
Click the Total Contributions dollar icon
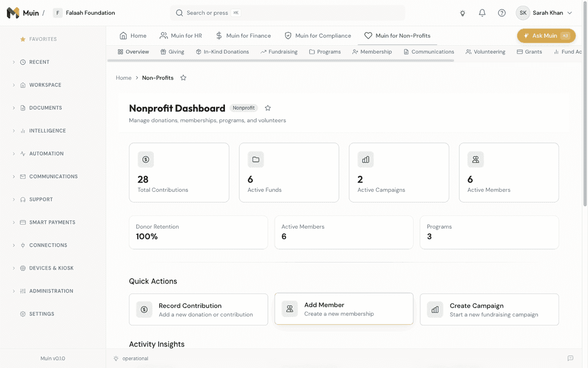pyautogui.click(x=146, y=159)
